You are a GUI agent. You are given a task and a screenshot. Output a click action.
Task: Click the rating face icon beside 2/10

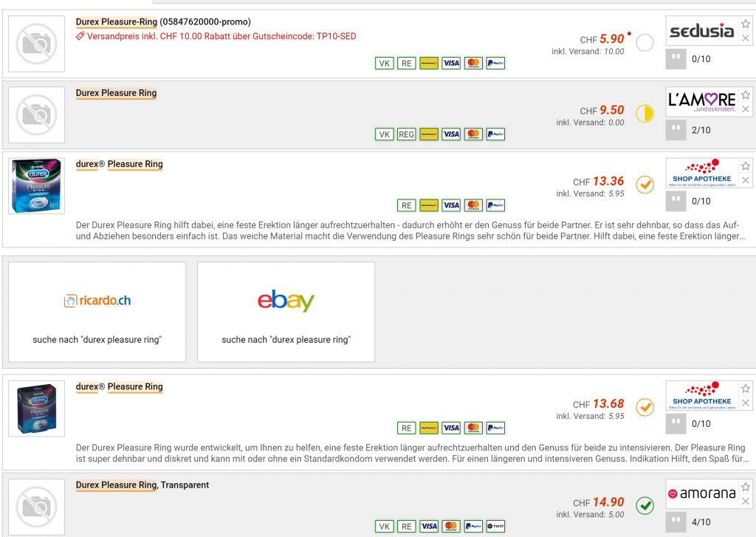676,130
